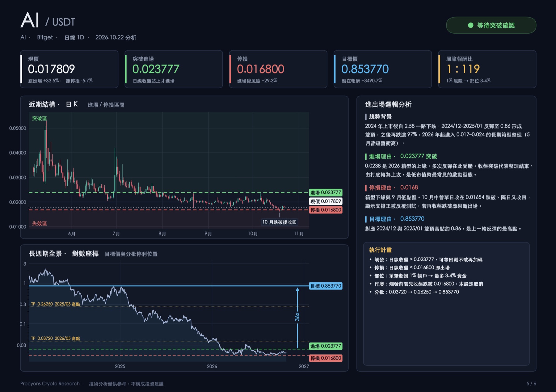Click the 執行計畫 heading
The height and width of the screenshot is (392, 556).
click(x=380, y=250)
